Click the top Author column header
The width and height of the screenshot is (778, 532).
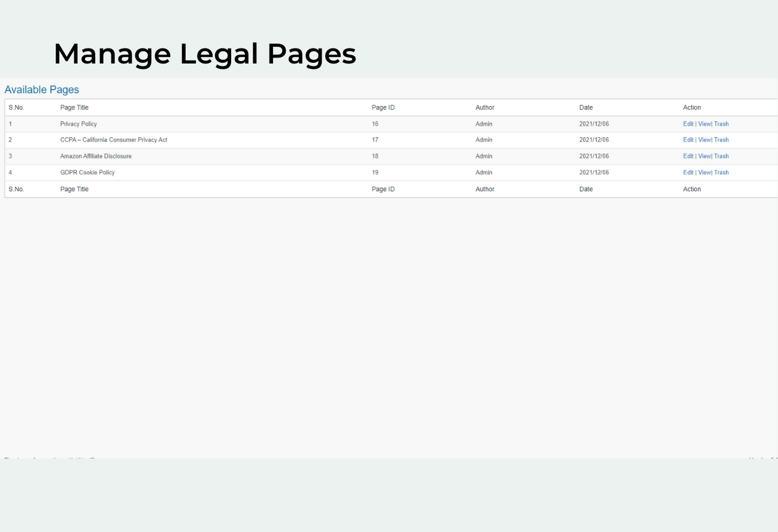[485, 107]
